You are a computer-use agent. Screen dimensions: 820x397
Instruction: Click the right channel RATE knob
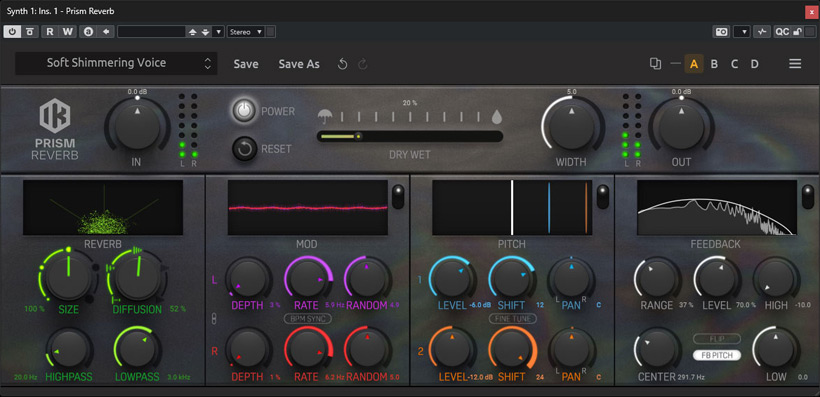[x=309, y=349]
